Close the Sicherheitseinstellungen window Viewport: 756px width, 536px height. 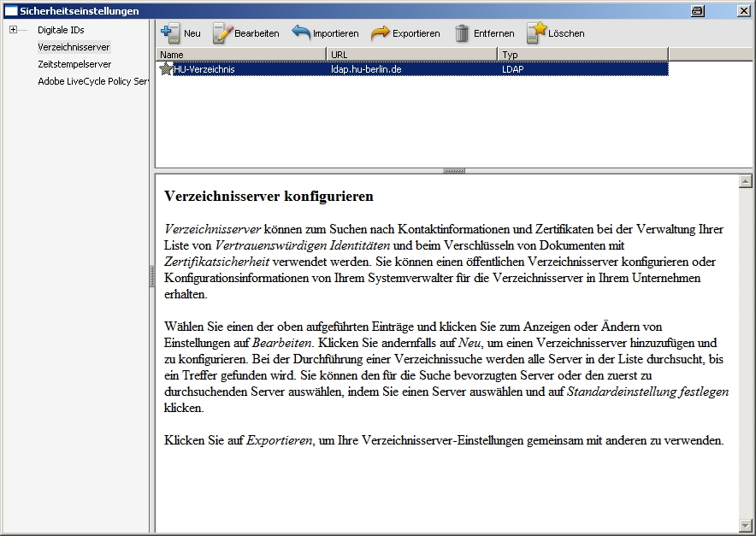tap(743, 10)
